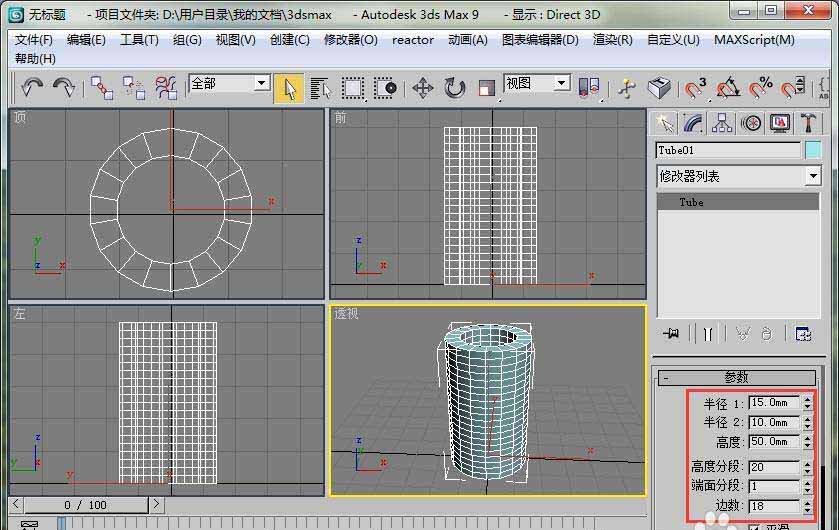Click the Undo arrow in the toolbar
The height and width of the screenshot is (530, 839).
click(x=31, y=88)
